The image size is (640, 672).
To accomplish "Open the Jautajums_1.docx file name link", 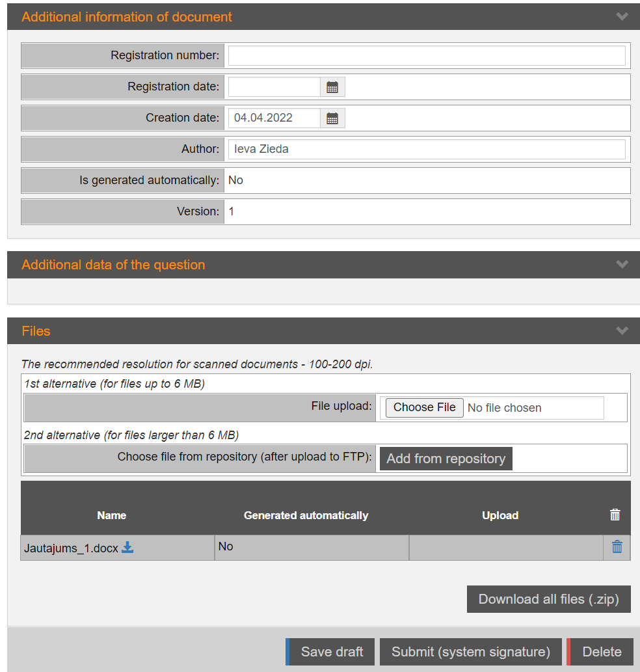I will [71, 548].
